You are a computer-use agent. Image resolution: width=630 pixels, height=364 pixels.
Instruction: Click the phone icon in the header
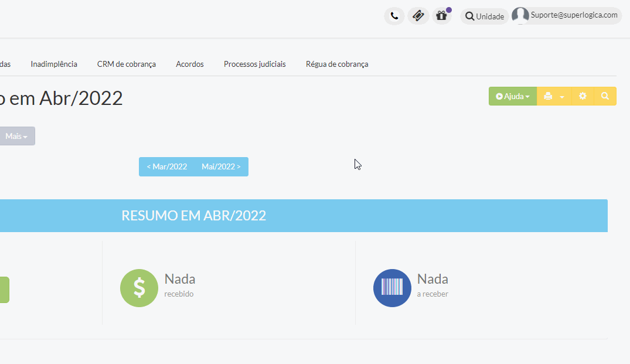tap(394, 16)
